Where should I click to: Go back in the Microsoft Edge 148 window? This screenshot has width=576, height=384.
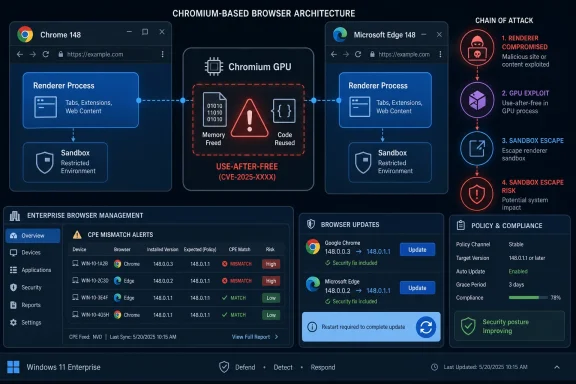coord(334,54)
